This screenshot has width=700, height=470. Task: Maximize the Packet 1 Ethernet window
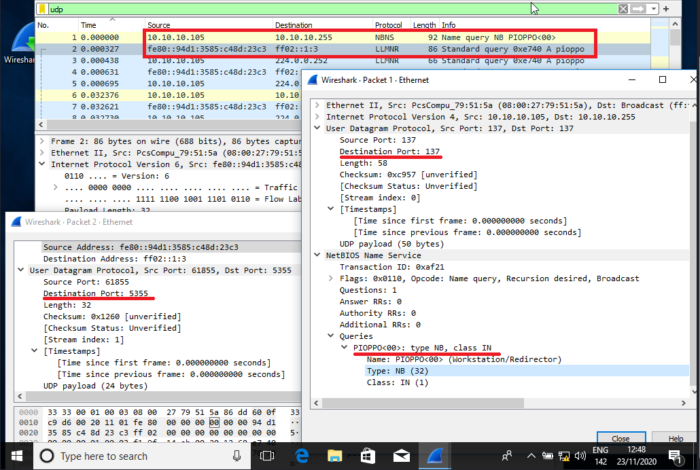coord(662,79)
